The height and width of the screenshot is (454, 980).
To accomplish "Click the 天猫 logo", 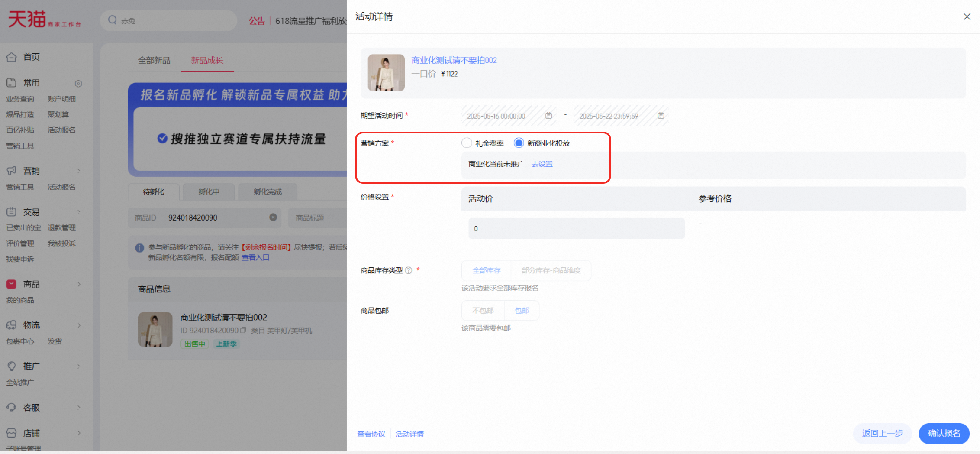I will pyautogui.click(x=44, y=19).
